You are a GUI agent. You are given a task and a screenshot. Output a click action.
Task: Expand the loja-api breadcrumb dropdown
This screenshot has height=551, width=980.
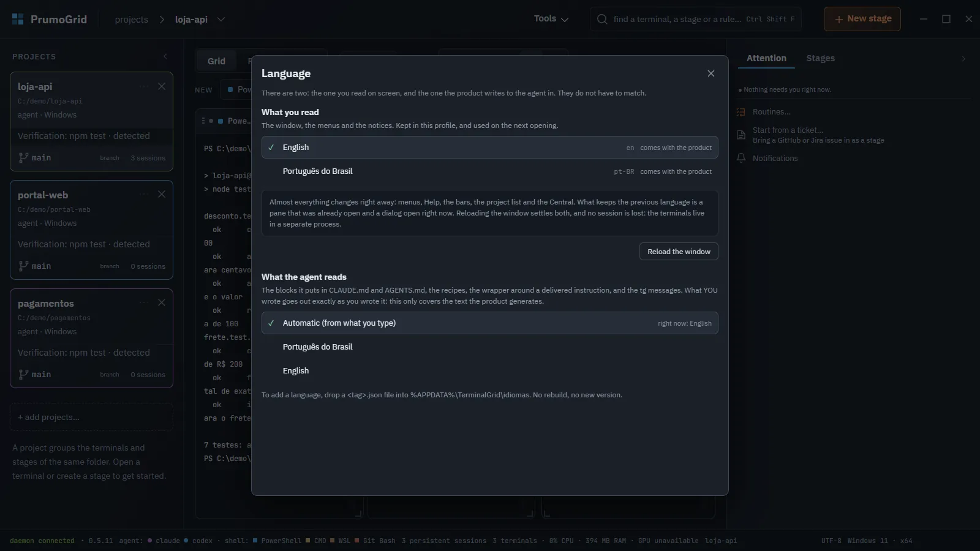(x=221, y=19)
